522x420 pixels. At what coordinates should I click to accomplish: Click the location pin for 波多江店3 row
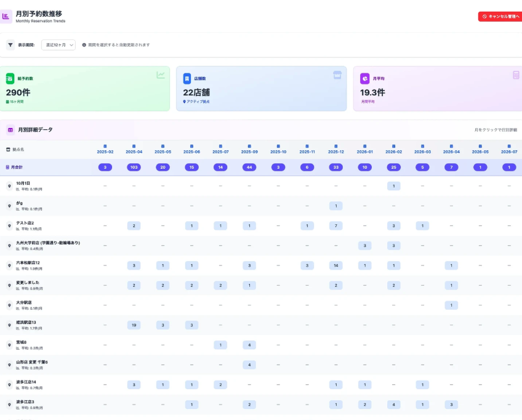pyautogui.click(x=9, y=405)
